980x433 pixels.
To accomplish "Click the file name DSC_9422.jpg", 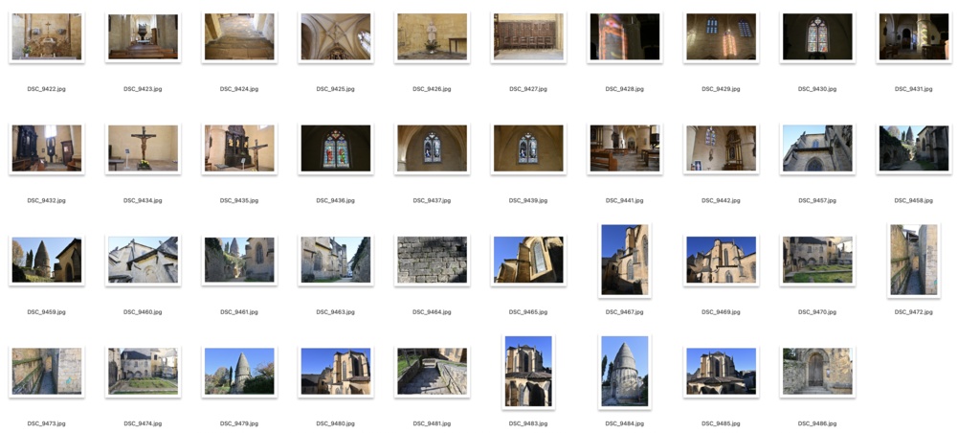I will coord(46,89).
